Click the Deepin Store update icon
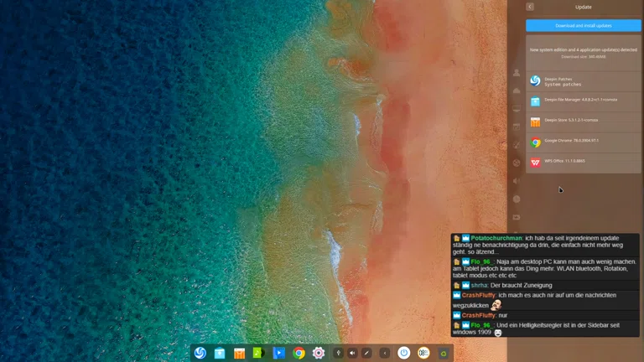Image resolution: width=644 pixels, height=362 pixels. [x=535, y=122]
